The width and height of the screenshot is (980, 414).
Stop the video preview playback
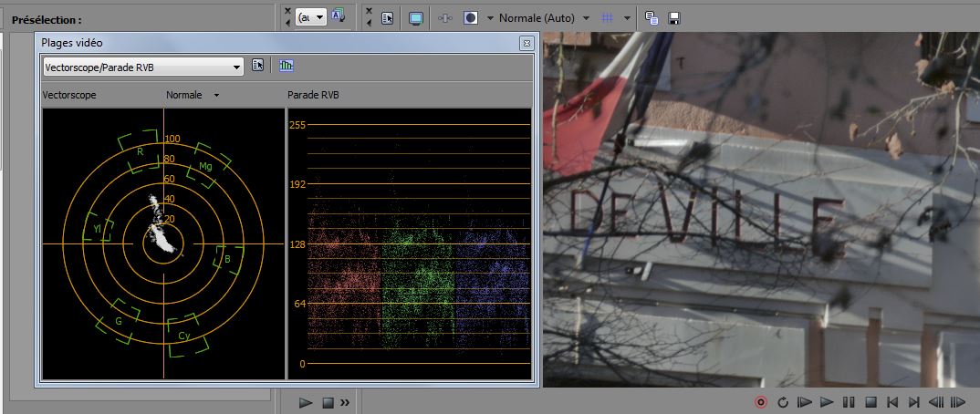pos(871,401)
